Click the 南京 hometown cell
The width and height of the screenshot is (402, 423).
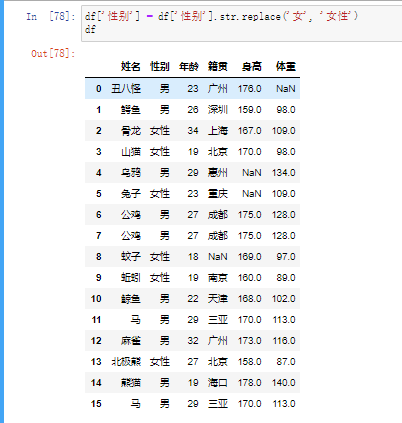click(218, 278)
